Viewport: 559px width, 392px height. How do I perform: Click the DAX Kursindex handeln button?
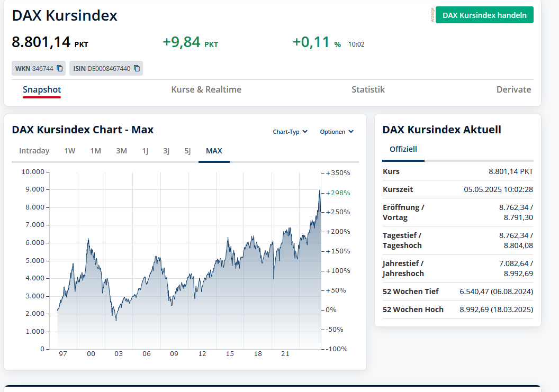tap(484, 15)
